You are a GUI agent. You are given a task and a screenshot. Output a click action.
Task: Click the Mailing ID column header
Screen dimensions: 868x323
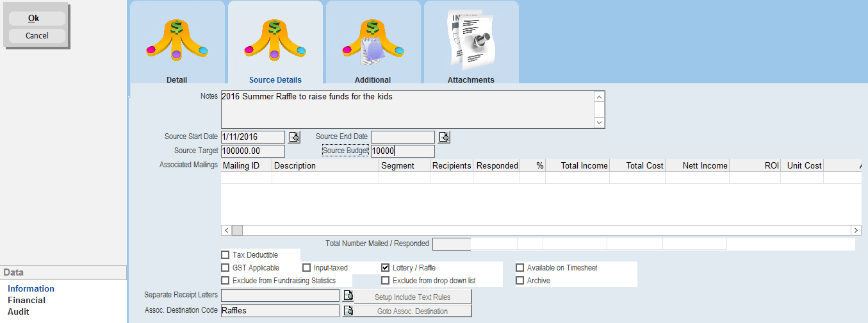pyautogui.click(x=247, y=165)
